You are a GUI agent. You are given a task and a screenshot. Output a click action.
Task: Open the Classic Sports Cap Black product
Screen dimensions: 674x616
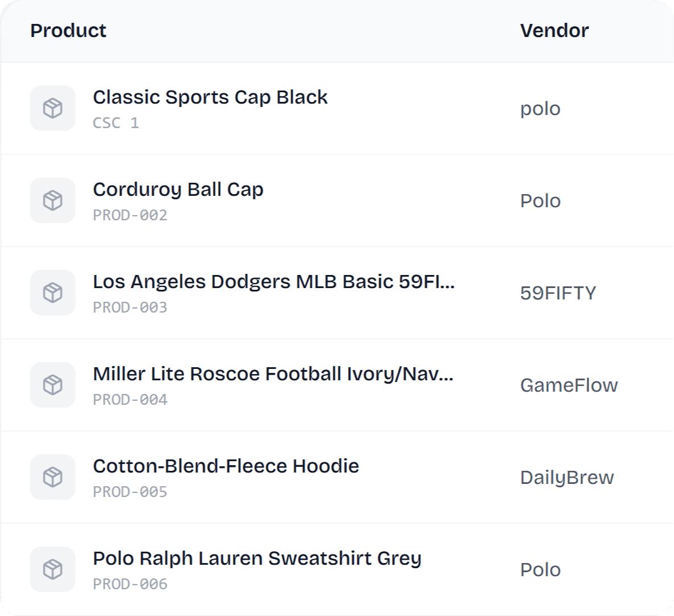(x=210, y=97)
